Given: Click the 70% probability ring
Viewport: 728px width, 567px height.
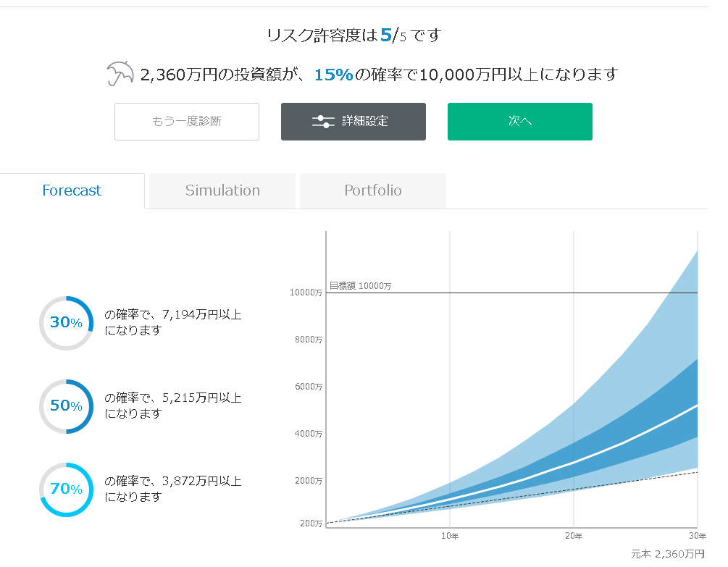Looking at the screenshot, I should point(67,490).
